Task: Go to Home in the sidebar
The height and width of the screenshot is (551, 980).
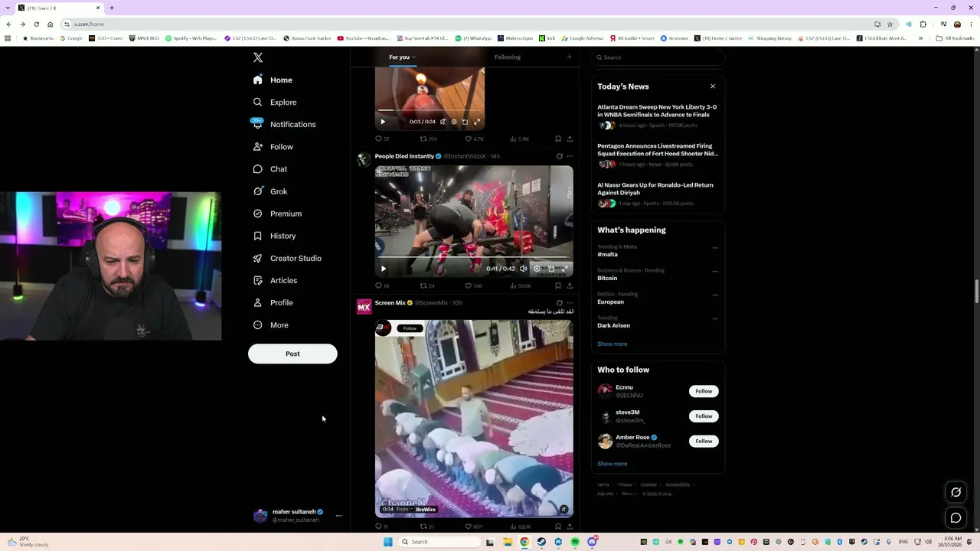Action: pyautogui.click(x=273, y=80)
